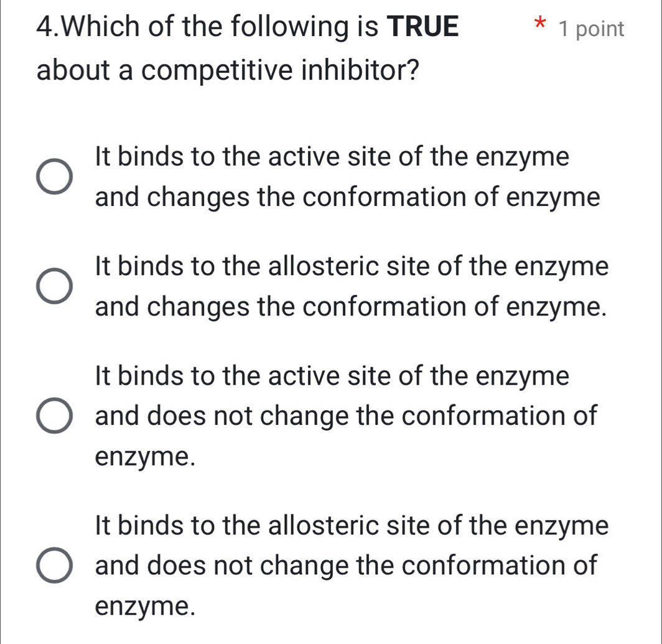Select the fourth answer option's radio button
This screenshot has height=644, width=662.
pyautogui.click(x=53, y=565)
